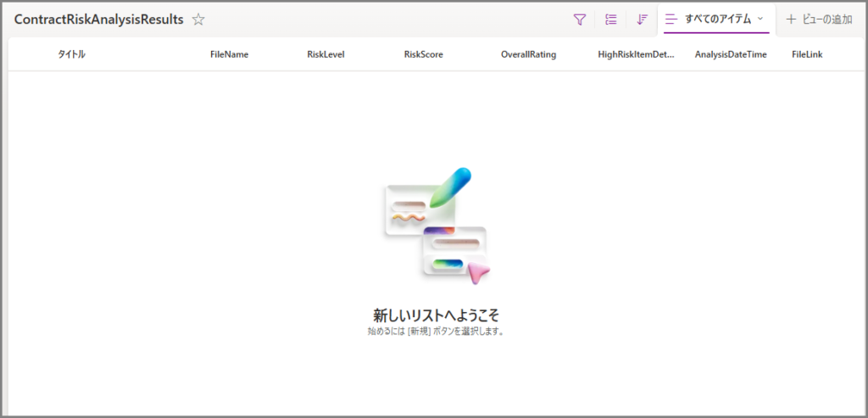Select the HighRiskItemDet... column header
Screen dimensions: 868x418
point(636,55)
